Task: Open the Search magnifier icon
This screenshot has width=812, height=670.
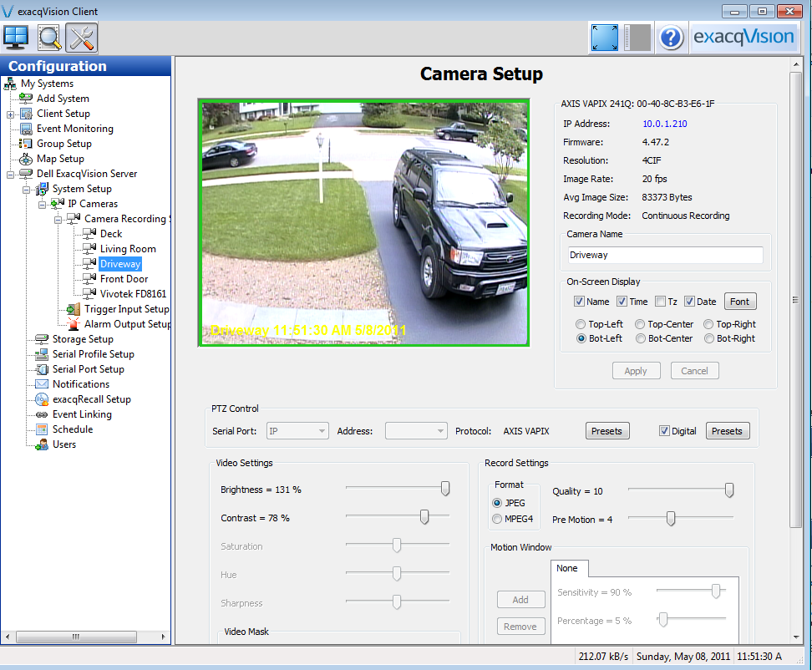Action: pyautogui.click(x=49, y=38)
